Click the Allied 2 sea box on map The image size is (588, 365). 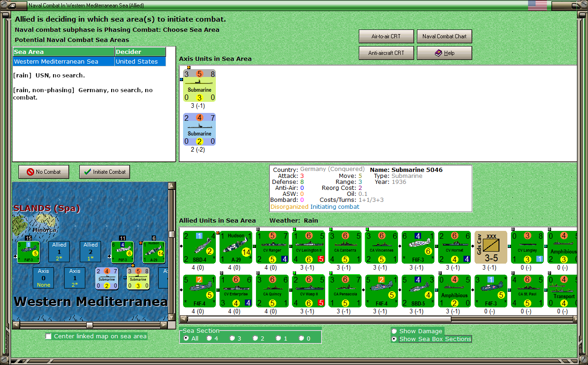tap(90, 252)
